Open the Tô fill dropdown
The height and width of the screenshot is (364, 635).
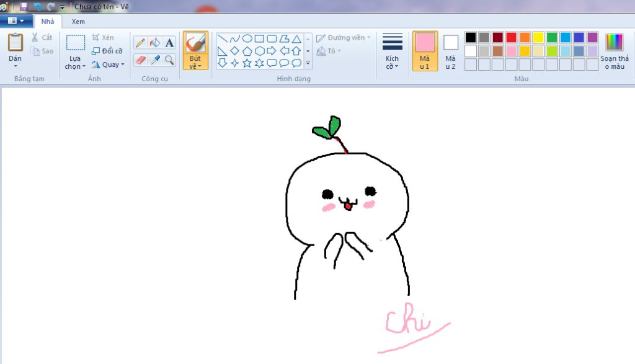pos(329,51)
